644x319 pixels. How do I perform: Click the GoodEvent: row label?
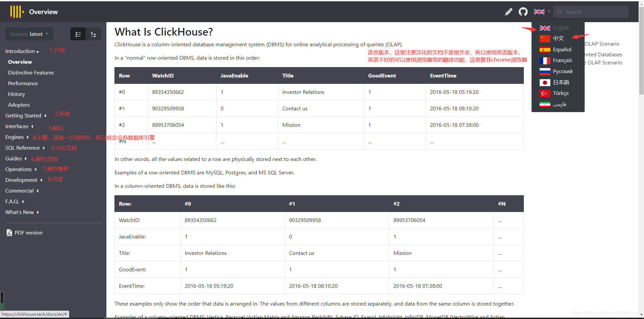click(x=133, y=269)
